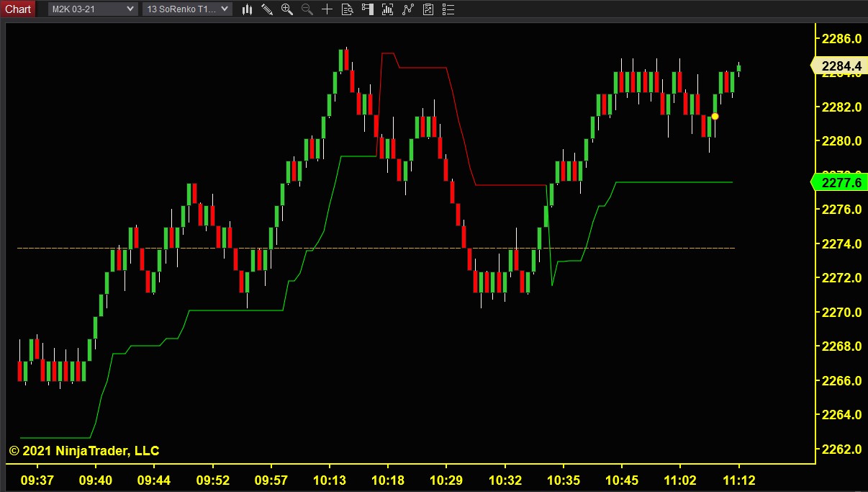The image size is (868, 492).
Task: Open the indicators line-graph icon
Action: pyautogui.click(x=408, y=9)
